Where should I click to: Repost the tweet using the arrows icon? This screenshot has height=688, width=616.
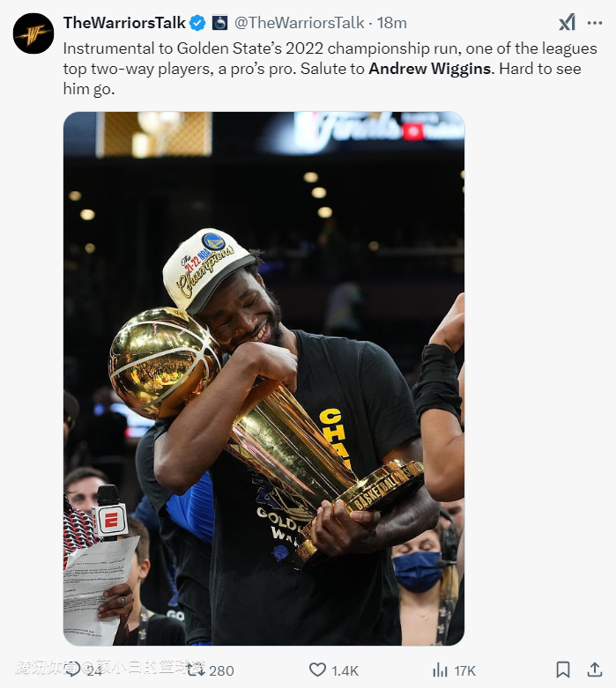coord(196,670)
